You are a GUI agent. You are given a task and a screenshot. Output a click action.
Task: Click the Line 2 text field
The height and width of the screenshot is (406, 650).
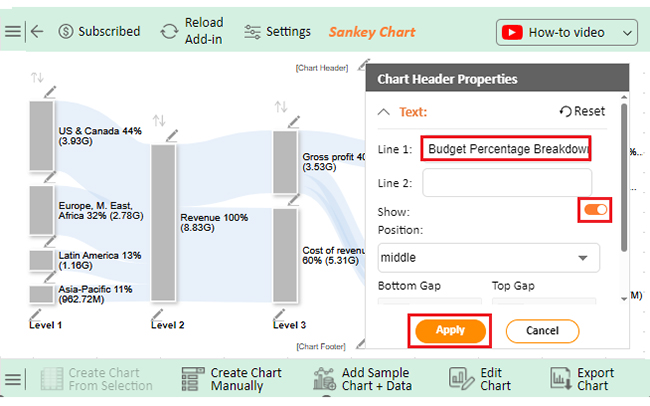coord(506,183)
